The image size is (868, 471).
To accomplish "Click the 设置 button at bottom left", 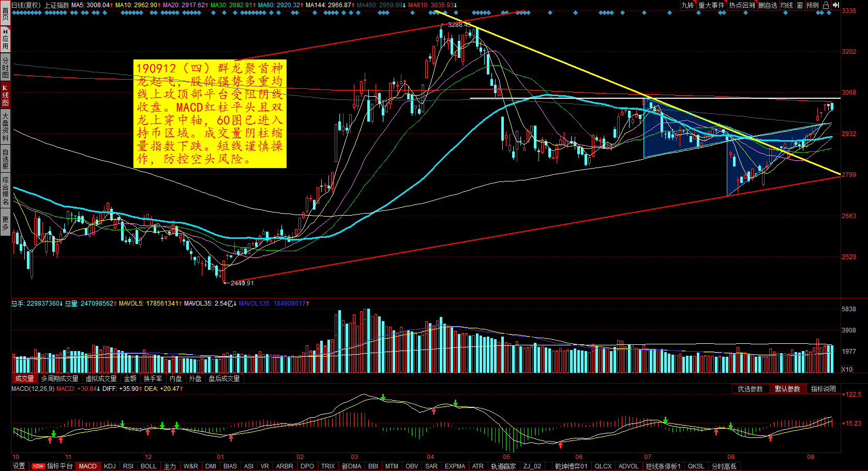I will [19, 466].
